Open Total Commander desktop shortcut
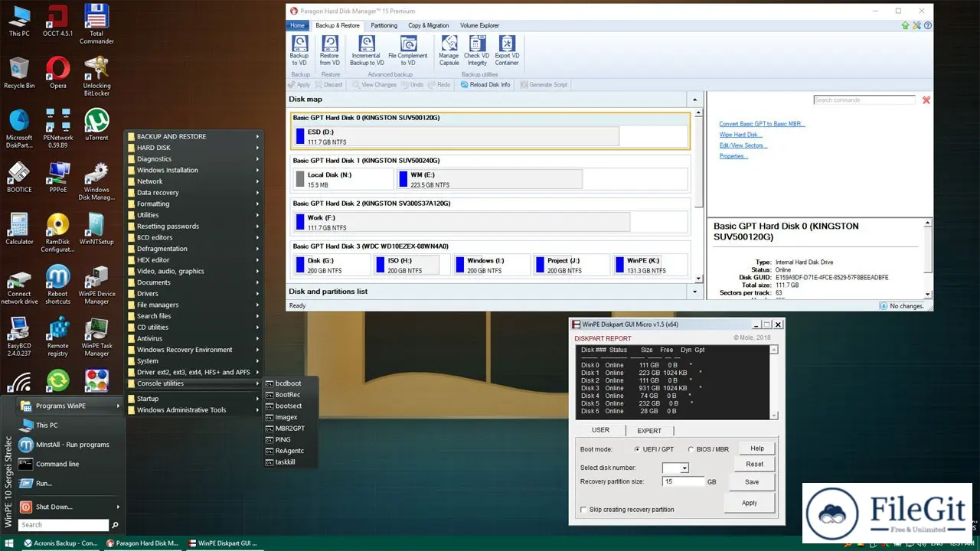This screenshot has width=980, height=551. (96, 24)
